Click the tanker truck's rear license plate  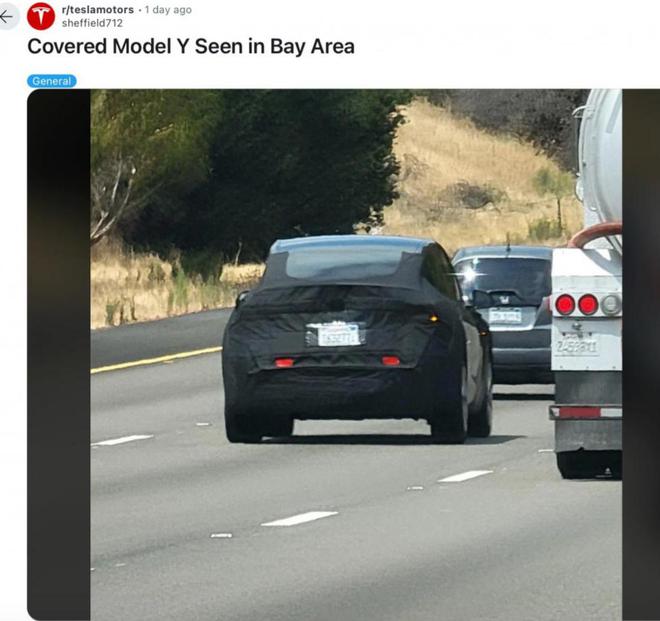[x=576, y=346]
